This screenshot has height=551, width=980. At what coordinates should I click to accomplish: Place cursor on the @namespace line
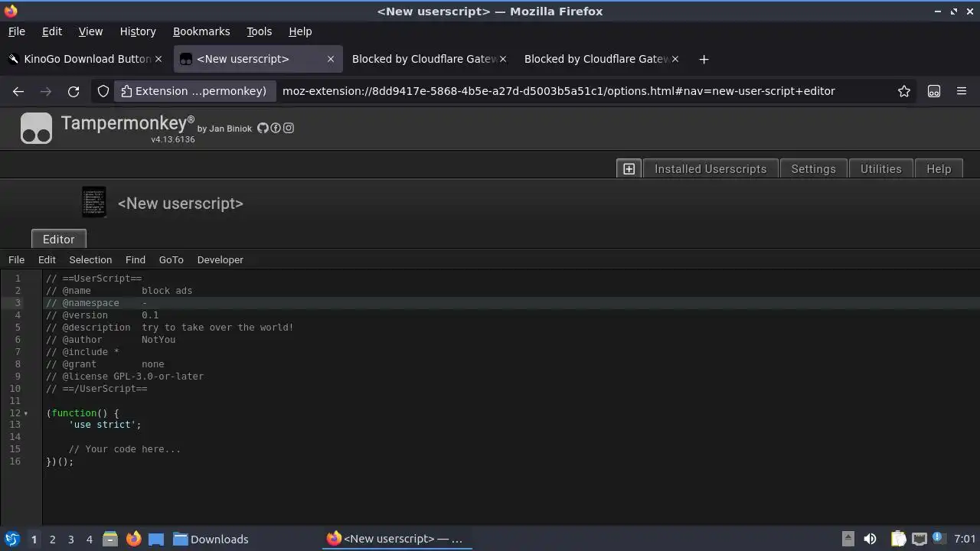coord(96,303)
